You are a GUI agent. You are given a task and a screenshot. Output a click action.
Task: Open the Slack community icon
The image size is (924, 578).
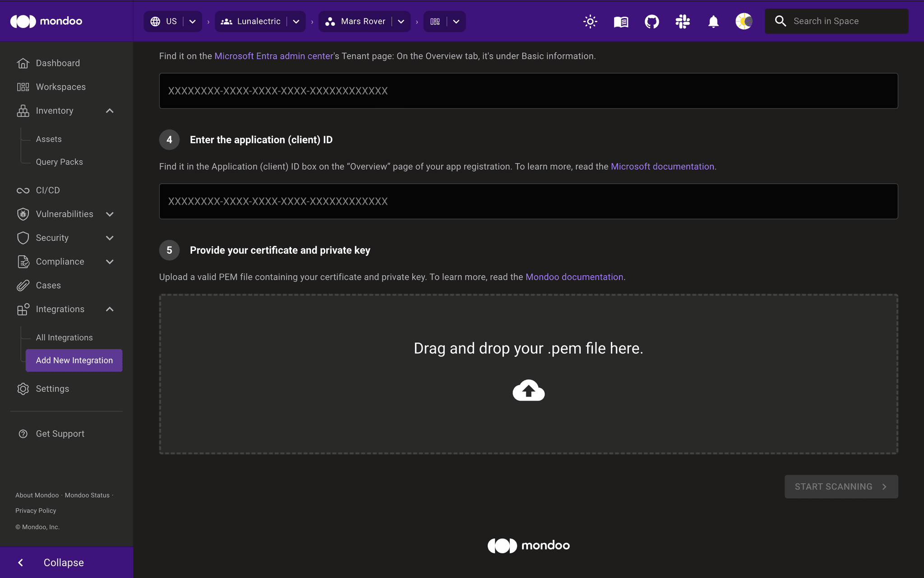tap(682, 21)
